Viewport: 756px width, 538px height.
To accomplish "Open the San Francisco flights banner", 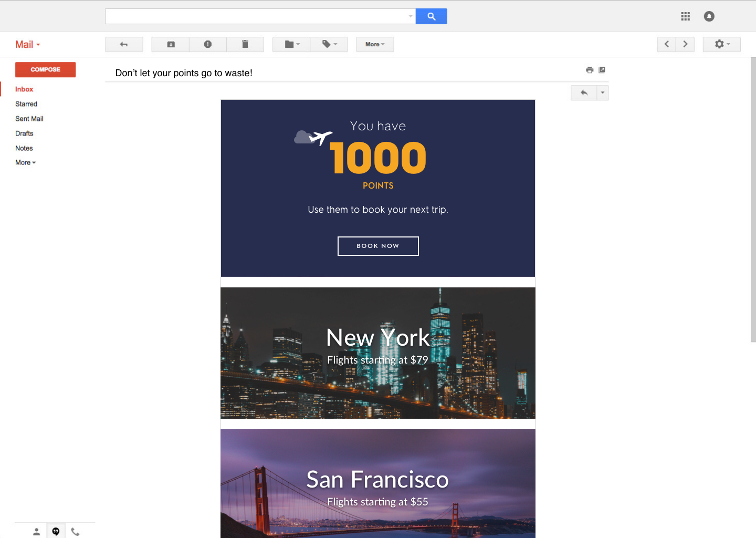I will 378,483.
